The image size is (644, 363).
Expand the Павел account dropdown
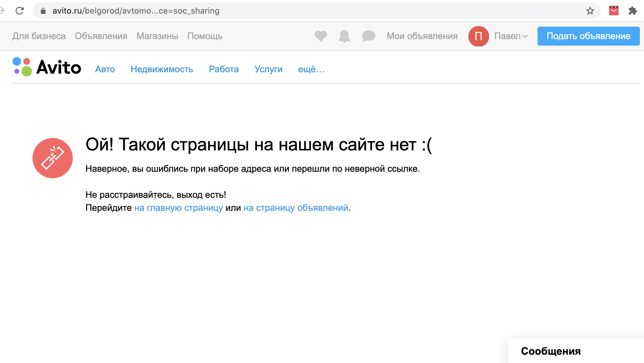[x=511, y=36]
